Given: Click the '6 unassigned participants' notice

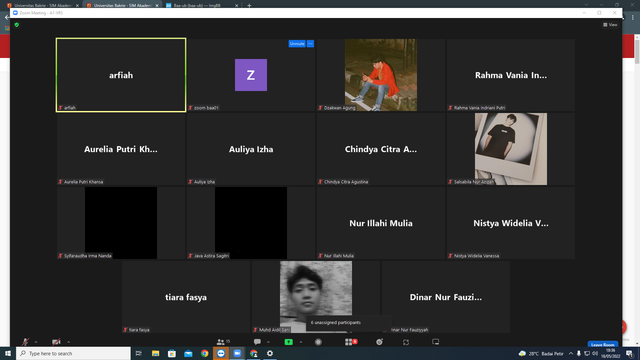Looking at the screenshot, I should coord(348,322).
